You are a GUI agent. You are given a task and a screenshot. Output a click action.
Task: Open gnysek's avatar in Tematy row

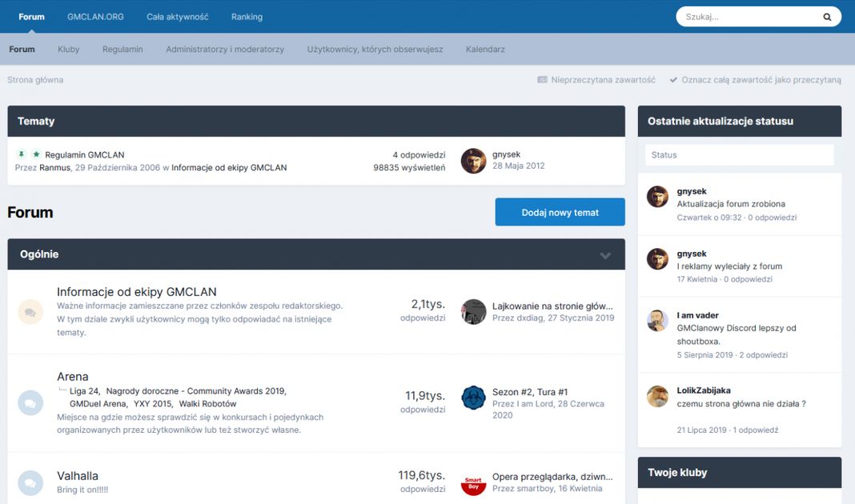point(473,161)
